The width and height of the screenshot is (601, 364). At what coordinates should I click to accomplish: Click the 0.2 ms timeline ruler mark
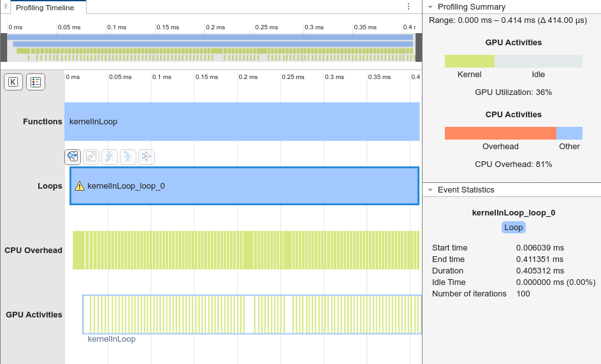tap(243, 77)
